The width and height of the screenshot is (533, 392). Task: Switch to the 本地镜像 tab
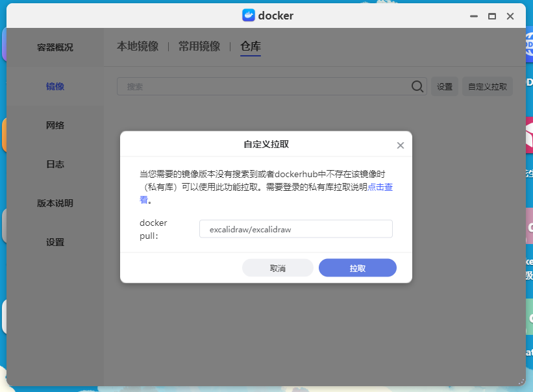tap(138, 46)
